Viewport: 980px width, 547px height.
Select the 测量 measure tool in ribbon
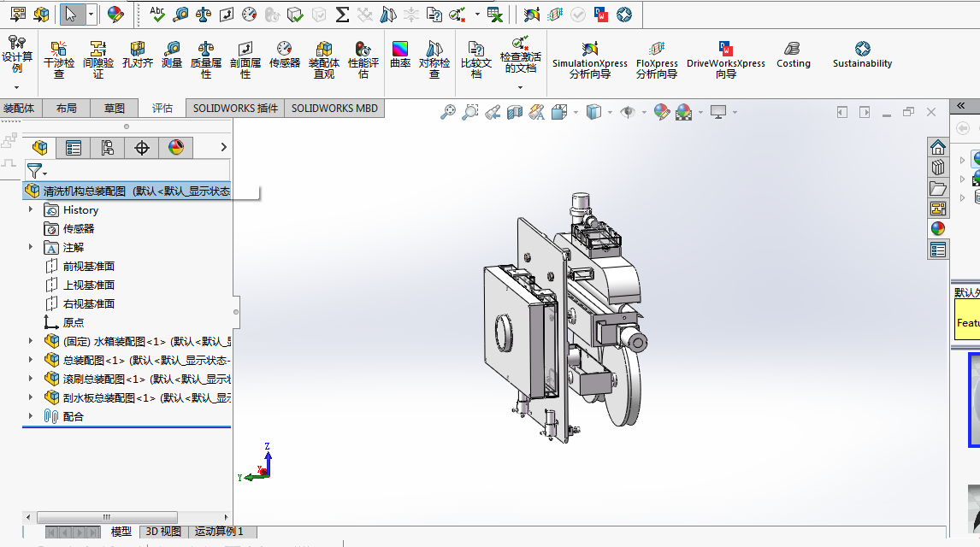point(172,55)
